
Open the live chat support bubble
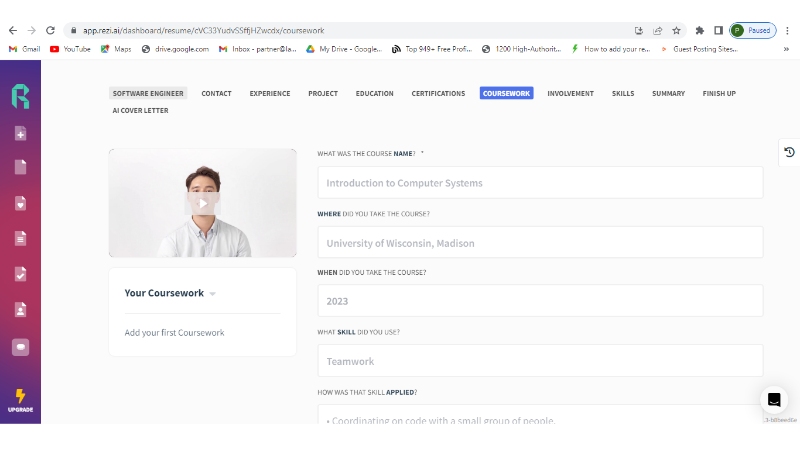click(773, 400)
